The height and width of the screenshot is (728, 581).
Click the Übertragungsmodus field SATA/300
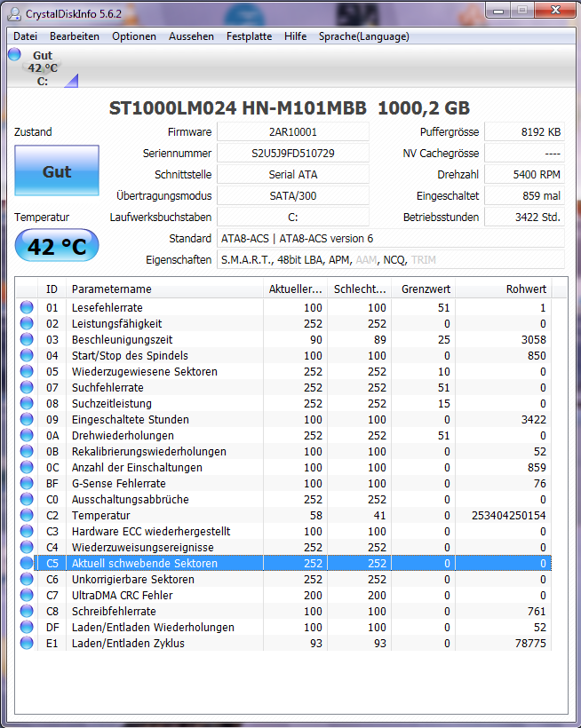coord(293,196)
